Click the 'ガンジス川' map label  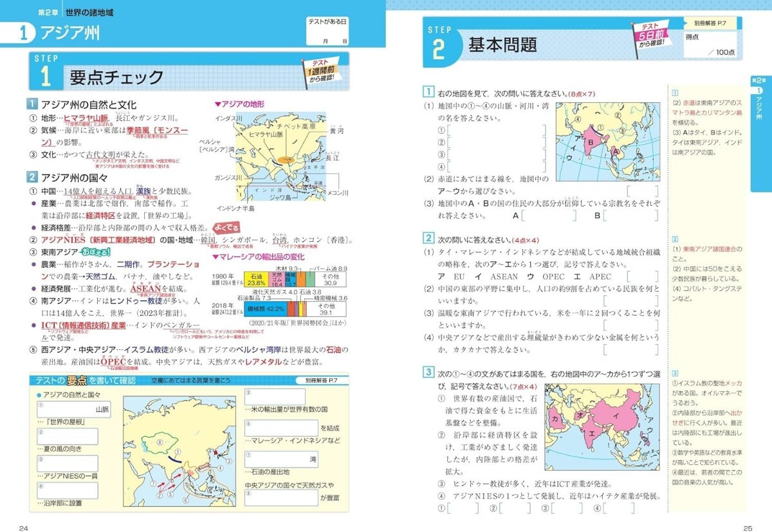click(228, 177)
